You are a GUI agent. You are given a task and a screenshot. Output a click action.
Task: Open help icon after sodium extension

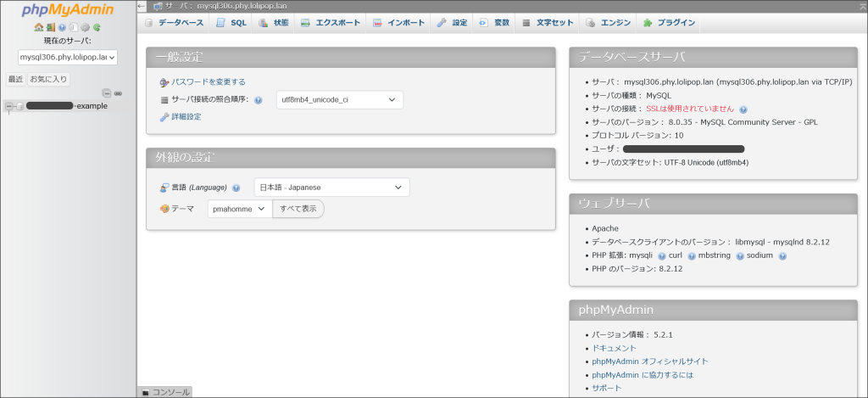coord(782,255)
